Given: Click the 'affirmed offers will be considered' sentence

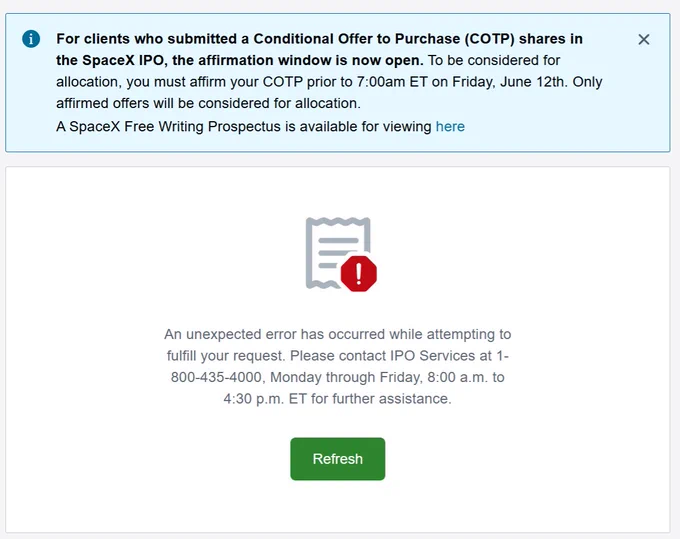Looking at the screenshot, I should tap(208, 103).
